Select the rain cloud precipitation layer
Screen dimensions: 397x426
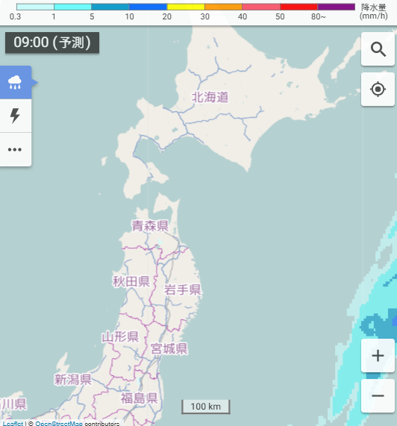(x=15, y=82)
